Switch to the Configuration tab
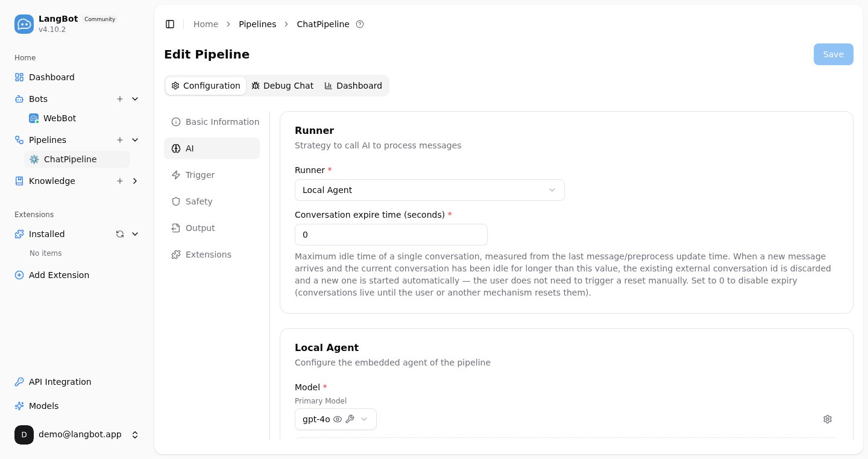868x459 pixels. click(206, 86)
